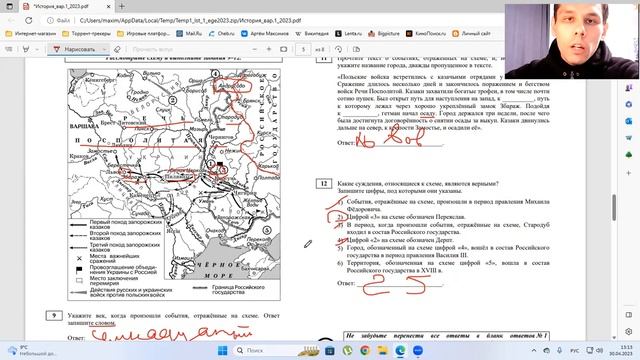Open Google Chrome from the taskbar
640x360 pixels.
[x=365, y=351]
